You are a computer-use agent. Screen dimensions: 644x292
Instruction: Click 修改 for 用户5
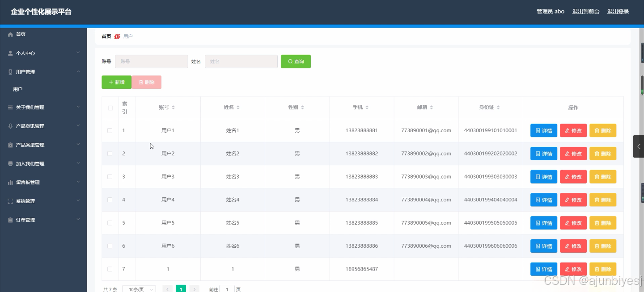[573, 223]
